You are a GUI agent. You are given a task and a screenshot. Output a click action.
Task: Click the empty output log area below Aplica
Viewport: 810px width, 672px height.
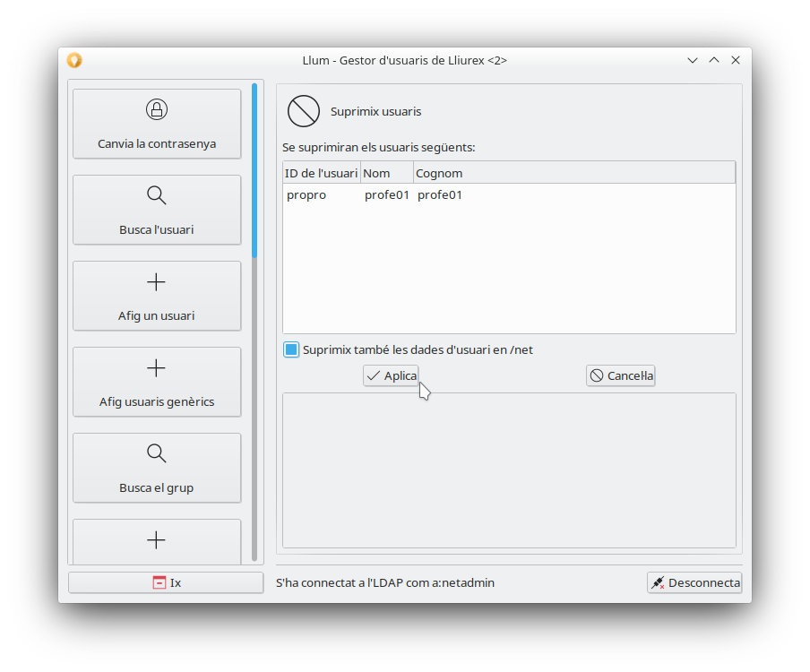click(509, 470)
